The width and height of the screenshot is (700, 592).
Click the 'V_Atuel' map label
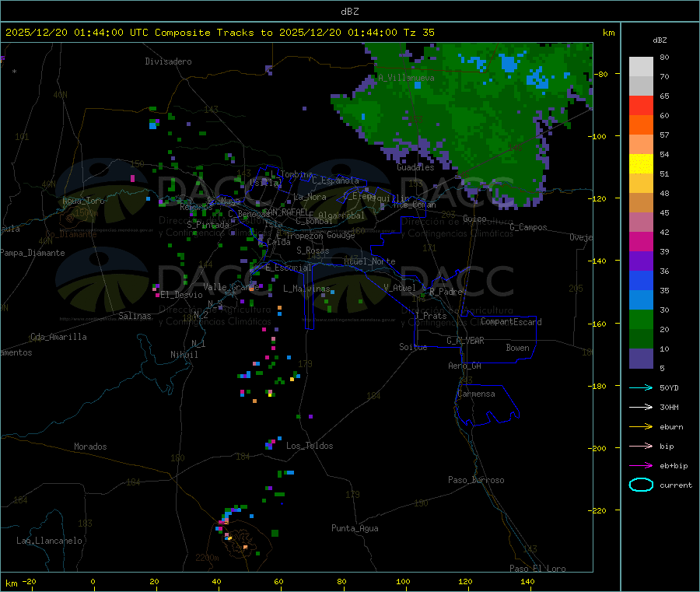tap(400, 288)
